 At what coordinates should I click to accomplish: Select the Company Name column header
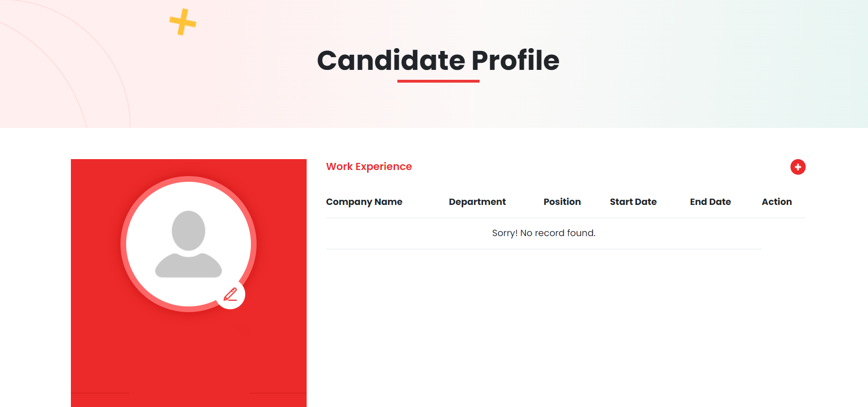tap(364, 202)
